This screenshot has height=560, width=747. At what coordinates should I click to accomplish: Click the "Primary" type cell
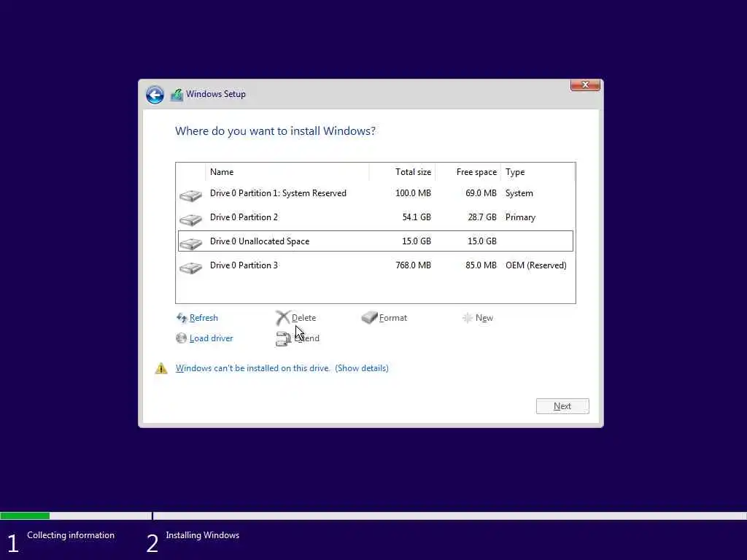point(520,217)
